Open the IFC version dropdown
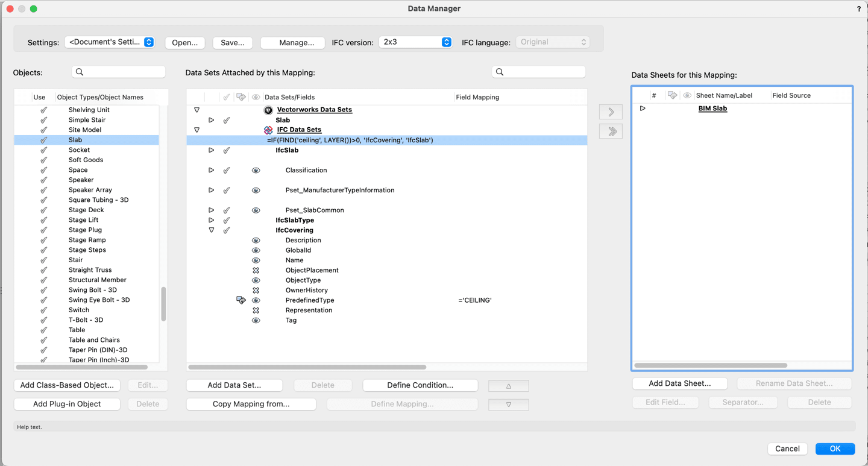This screenshot has width=868, height=466. [415, 42]
